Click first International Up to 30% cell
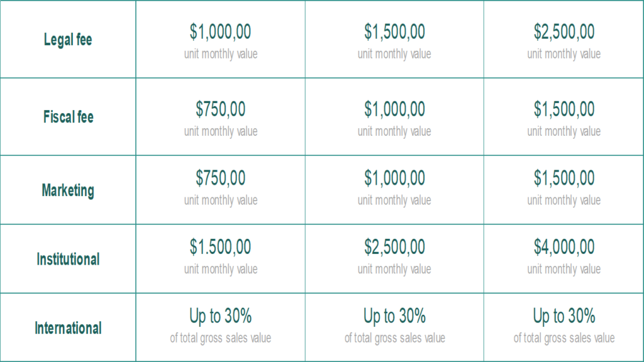Viewport: 644px width, 362px height. pos(221,316)
